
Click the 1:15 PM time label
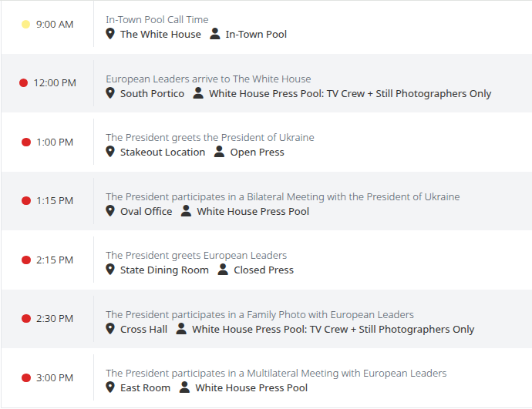pos(55,200)
